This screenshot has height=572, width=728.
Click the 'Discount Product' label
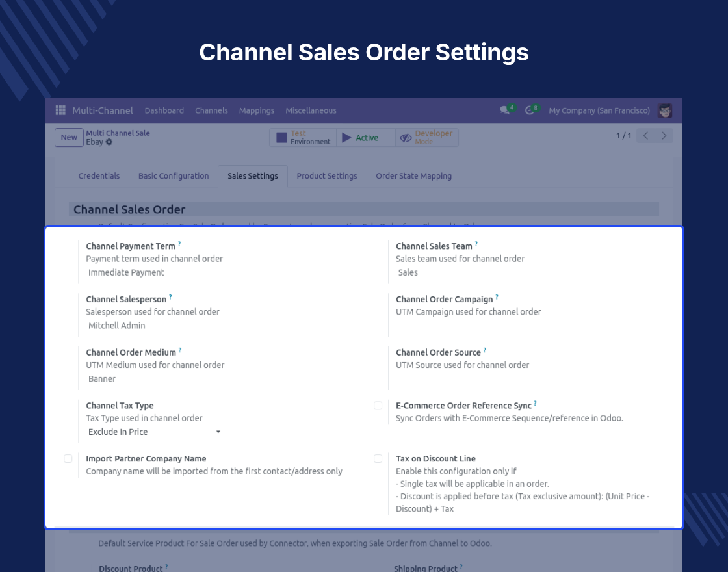[131, 568]
